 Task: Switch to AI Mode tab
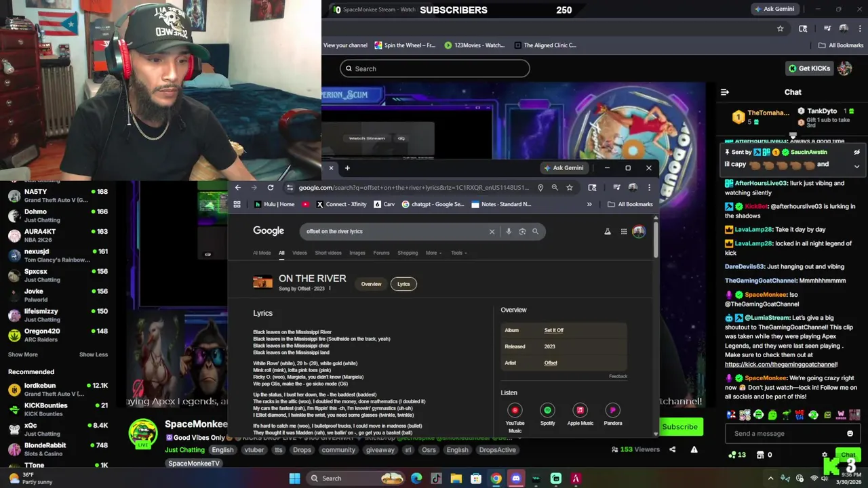(262, 253)
